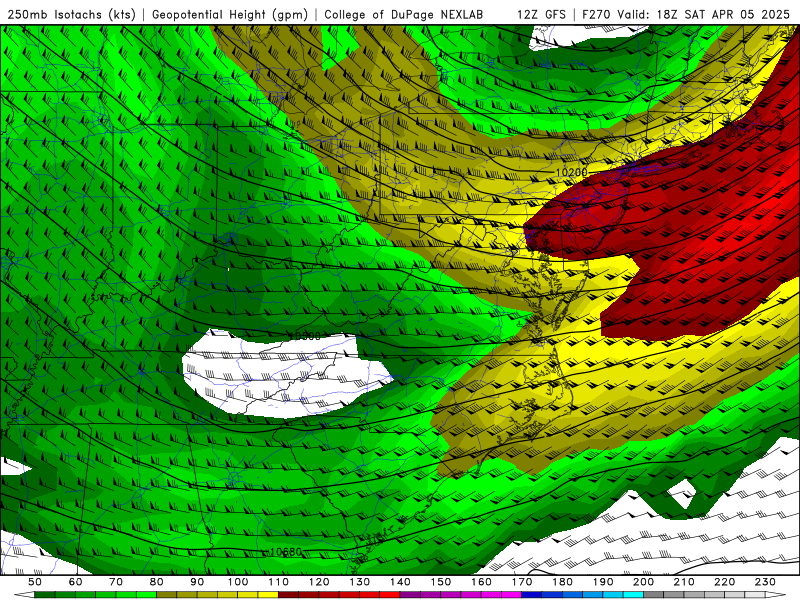Click the 130 value on the color scale
800x600 pixels.
pos(360,582)
